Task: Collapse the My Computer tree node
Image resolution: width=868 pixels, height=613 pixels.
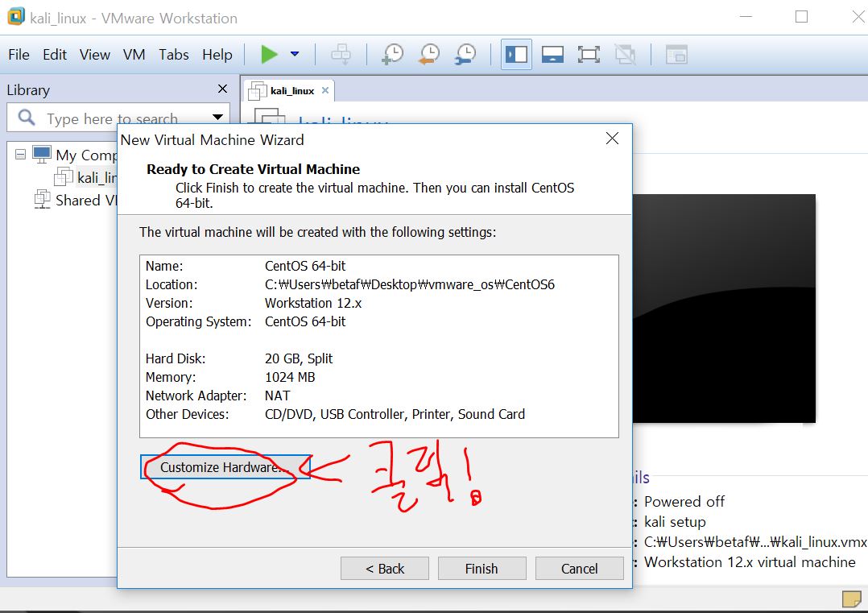Action: tap(20, 155)
